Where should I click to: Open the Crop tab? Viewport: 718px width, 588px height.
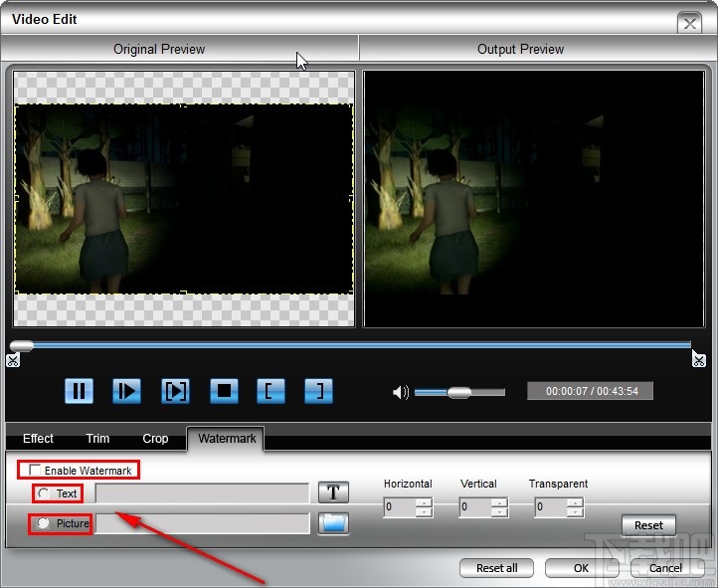click(155, 439)
